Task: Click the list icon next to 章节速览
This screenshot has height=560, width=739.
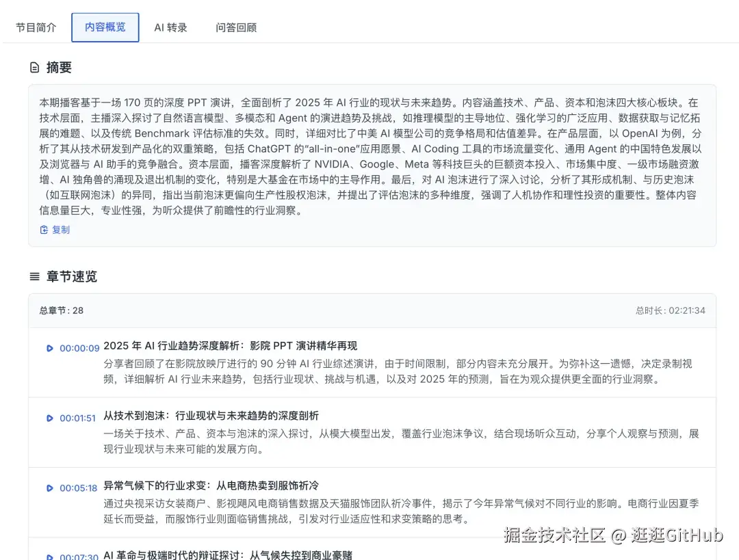Action: (x=34, y=276)
